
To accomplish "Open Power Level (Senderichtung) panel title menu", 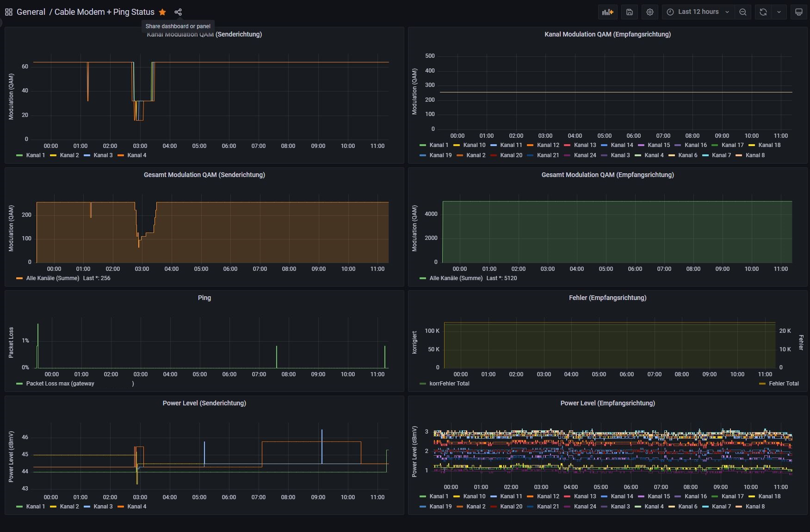I will tap(204, 403).
